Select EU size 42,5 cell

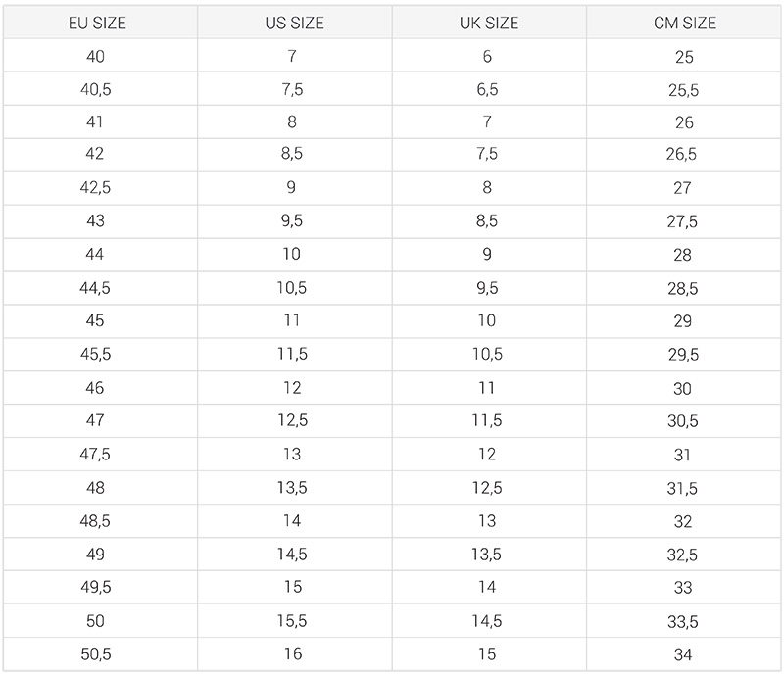pos(100,188)
